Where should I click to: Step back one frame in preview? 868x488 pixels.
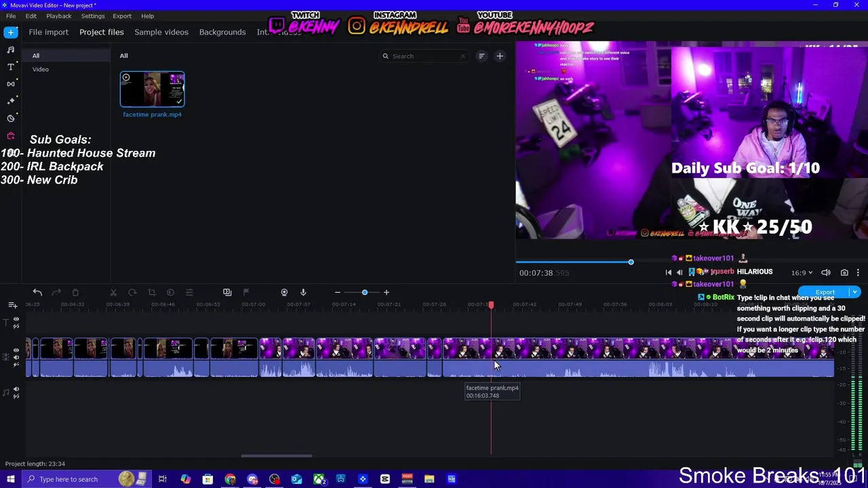(x=679, y=272)
